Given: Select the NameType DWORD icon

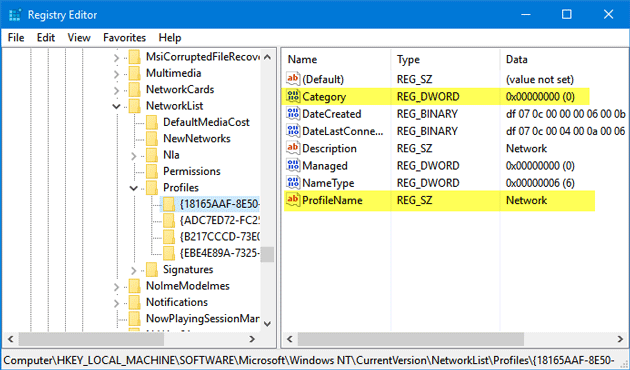Looking at the screenshot, I should tap(293, 183).
